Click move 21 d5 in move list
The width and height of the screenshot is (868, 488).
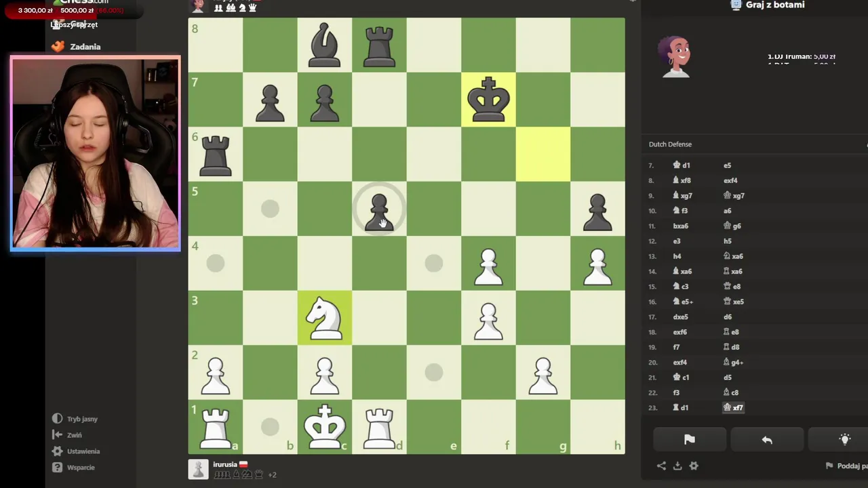click(727, 378)
